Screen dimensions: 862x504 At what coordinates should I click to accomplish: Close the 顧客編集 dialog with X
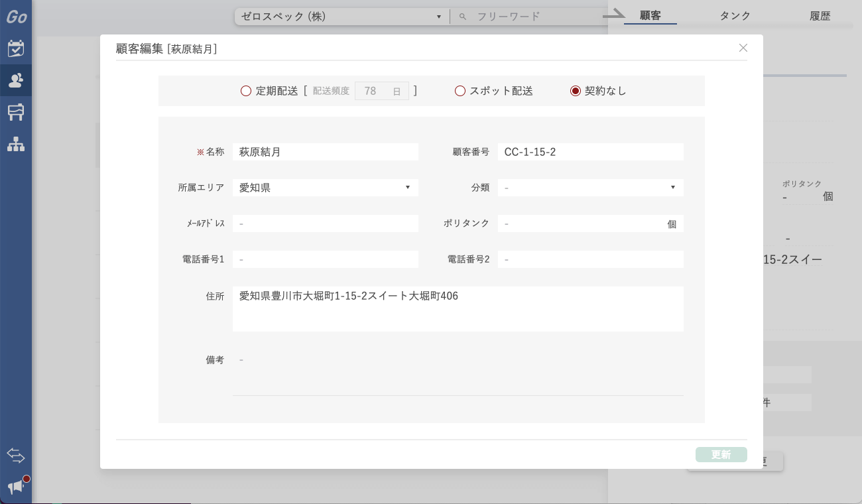[743, 48]
